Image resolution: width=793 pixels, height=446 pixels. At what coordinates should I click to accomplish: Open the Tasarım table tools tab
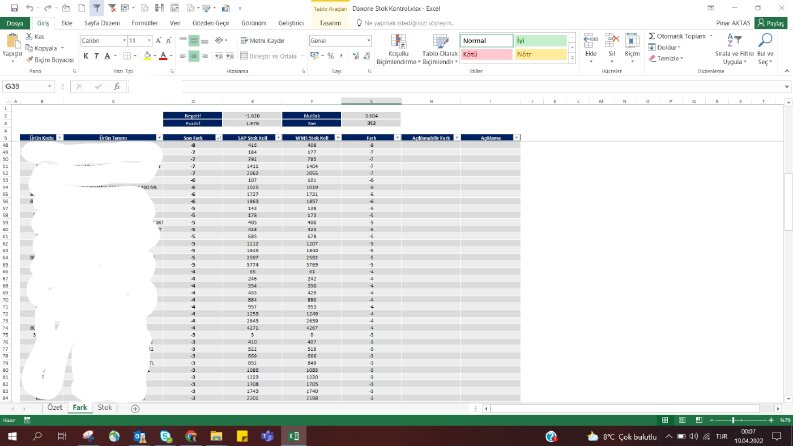[x=330, y=23]
